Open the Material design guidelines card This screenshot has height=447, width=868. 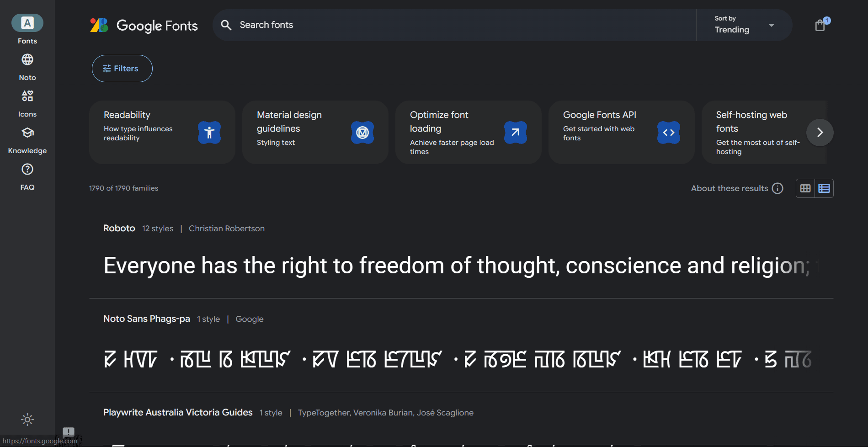coord(315,132)
